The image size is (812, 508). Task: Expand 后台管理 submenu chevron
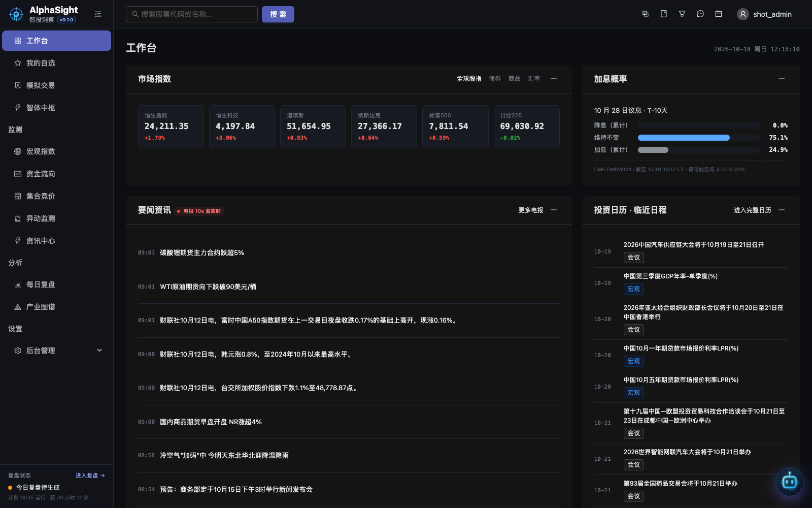tap(99, 351)
